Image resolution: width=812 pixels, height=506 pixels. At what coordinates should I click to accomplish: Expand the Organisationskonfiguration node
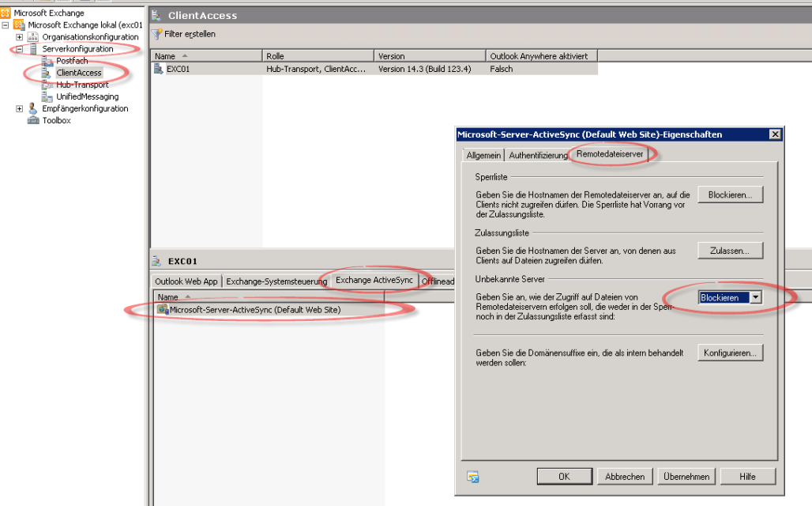coord(19,37)
